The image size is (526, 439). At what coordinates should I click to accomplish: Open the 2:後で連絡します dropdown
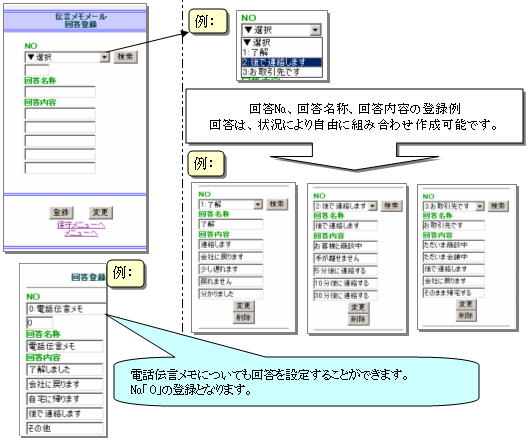[346, 206]
